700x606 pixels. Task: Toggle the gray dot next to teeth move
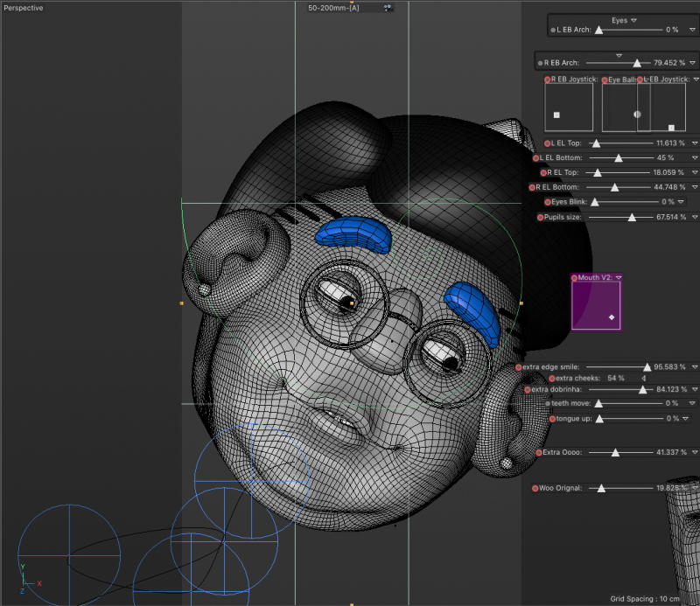tap(548, 403)
